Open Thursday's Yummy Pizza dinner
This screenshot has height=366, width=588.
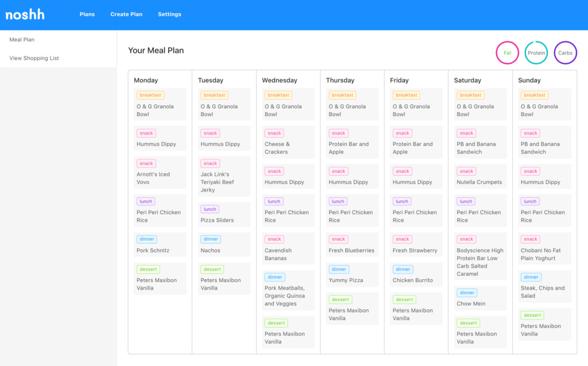[x=352, y=275]
